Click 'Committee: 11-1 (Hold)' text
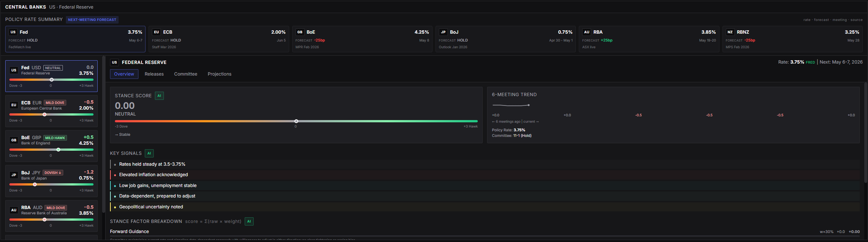 click(511, 136)
